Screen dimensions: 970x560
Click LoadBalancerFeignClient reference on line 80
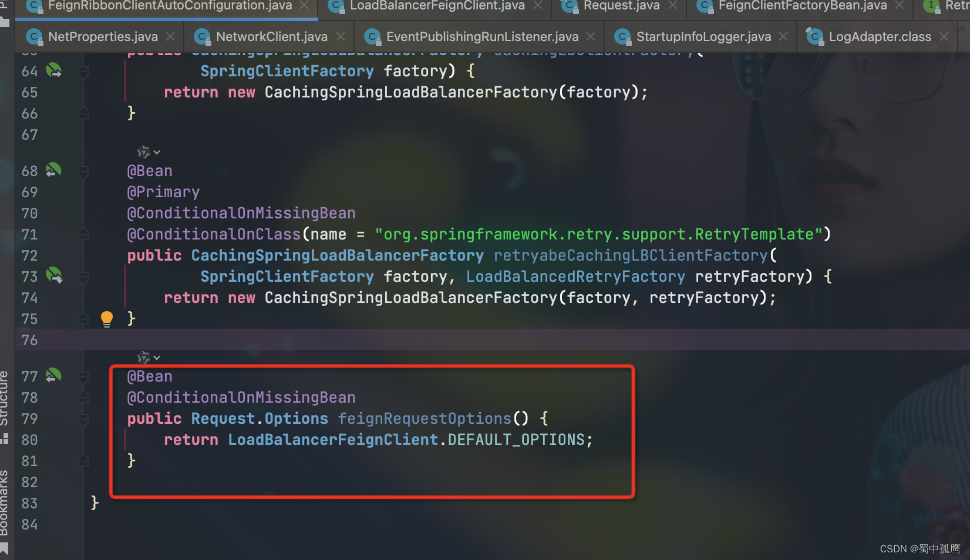pos(333,440)
